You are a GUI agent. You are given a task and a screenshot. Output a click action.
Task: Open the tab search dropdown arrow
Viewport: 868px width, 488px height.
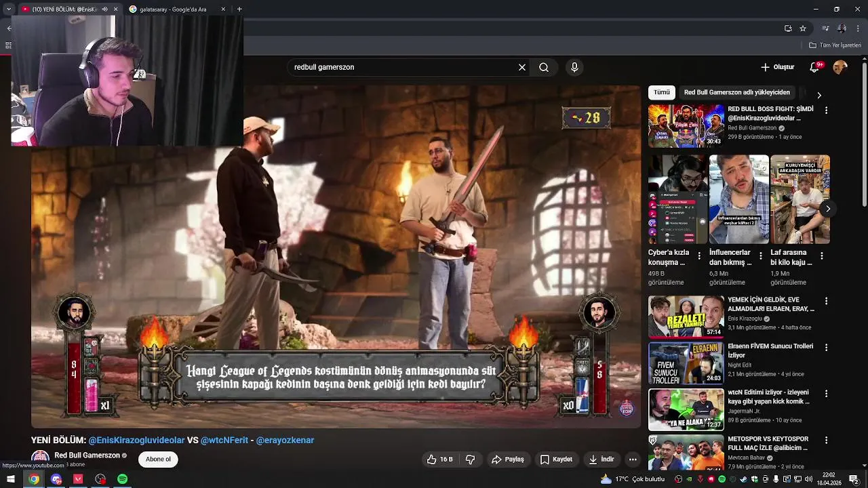coord(9,9)
